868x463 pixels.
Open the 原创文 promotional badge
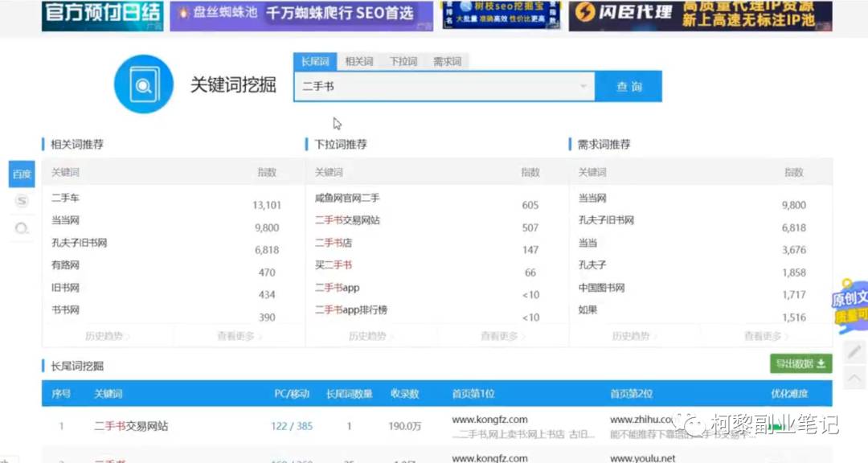tap(850, 306)
